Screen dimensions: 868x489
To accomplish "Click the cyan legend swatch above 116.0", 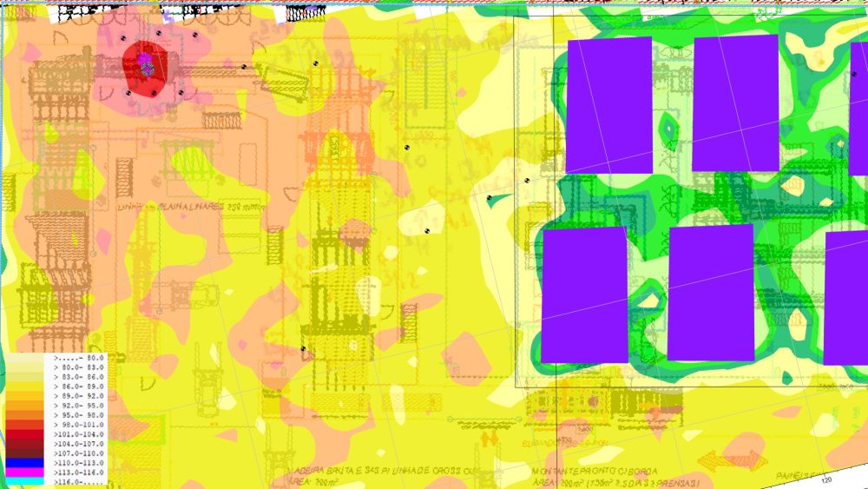I will [x=24, y=481].
